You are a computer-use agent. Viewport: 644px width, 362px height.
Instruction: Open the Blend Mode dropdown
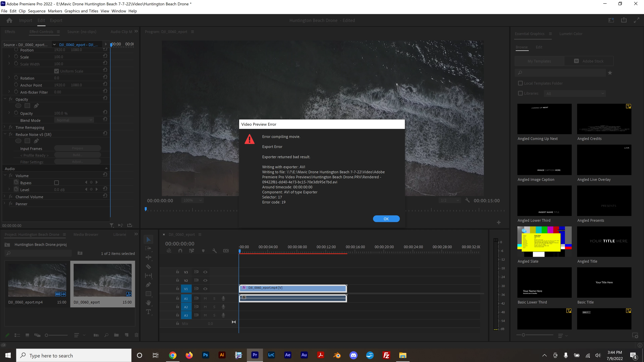coord(74,120)
